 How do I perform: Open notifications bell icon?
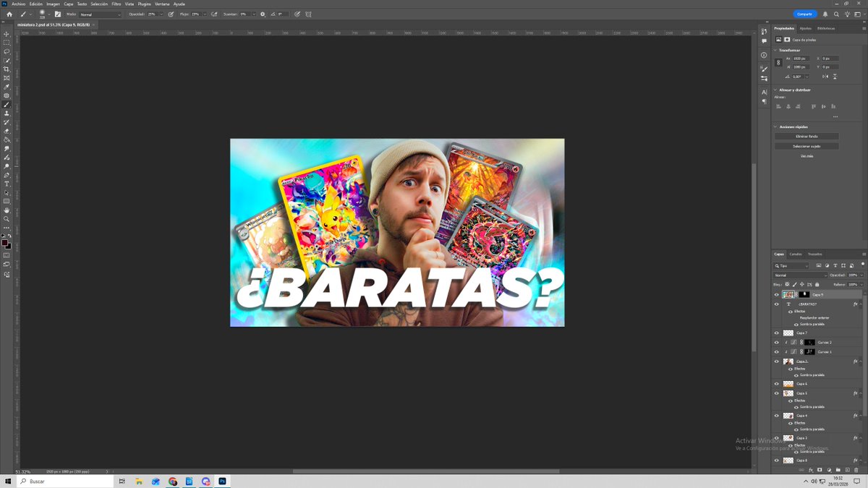tap(825, 14)
